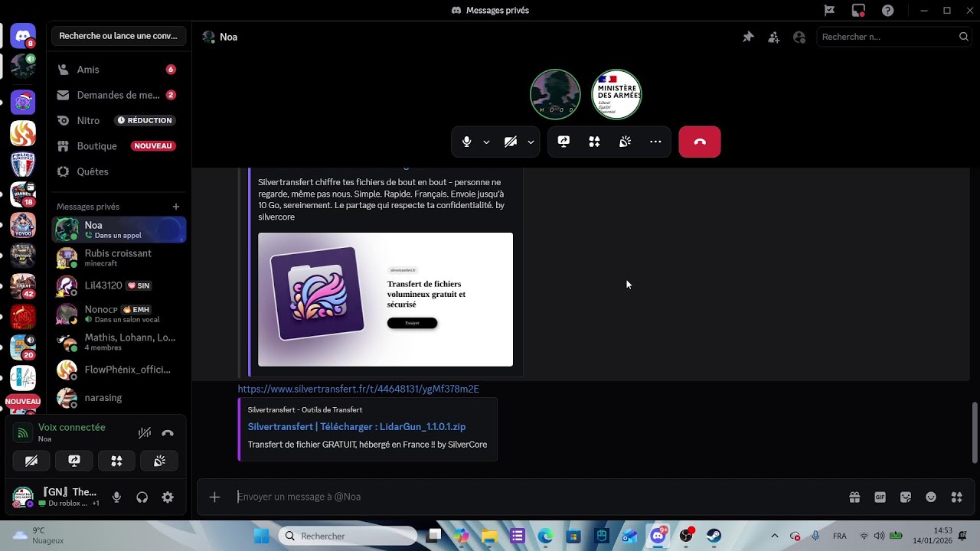The image size is (980, 551).
Task: Open Discord home direct messages icon
Action: coord(23,36)
